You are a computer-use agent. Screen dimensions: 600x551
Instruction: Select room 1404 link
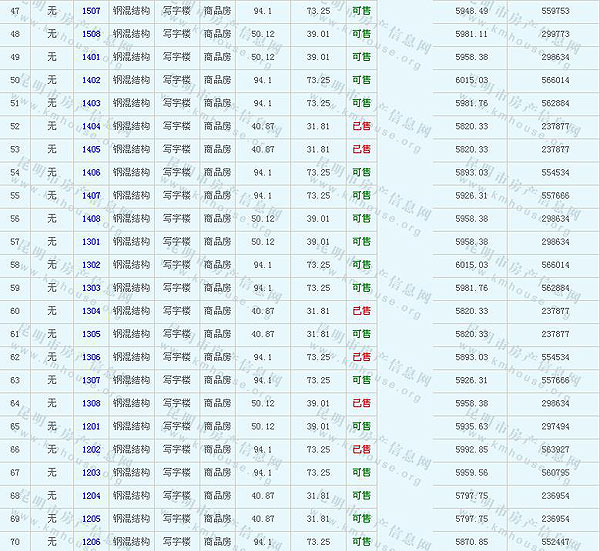[91, 126]
